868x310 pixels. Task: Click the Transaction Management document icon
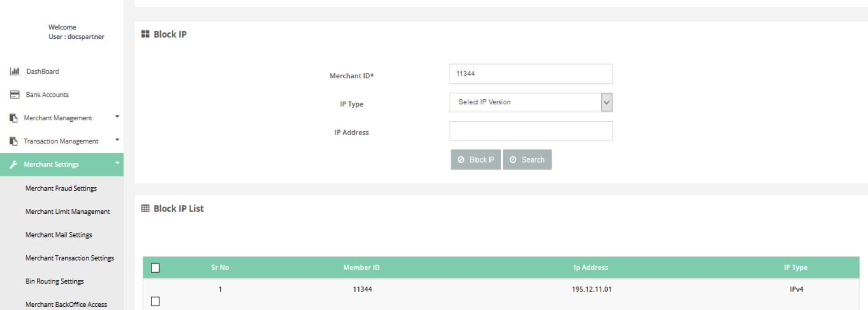(14, 141)
